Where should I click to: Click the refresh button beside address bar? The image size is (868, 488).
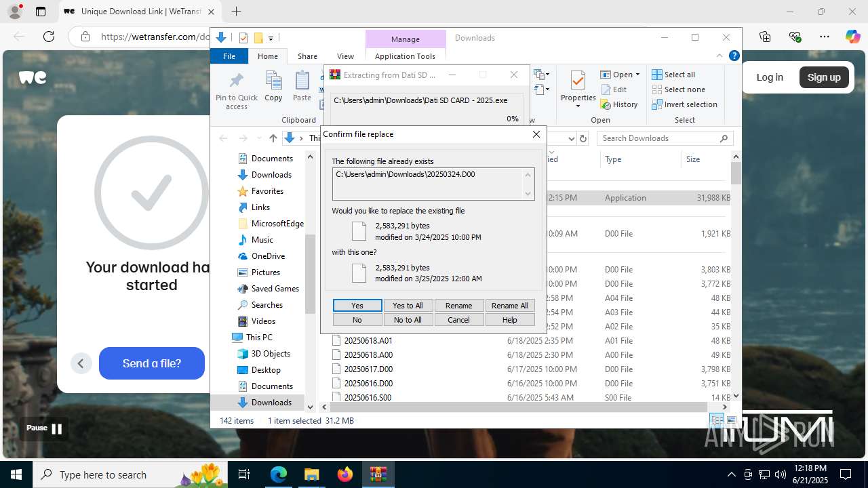[583, 138]
